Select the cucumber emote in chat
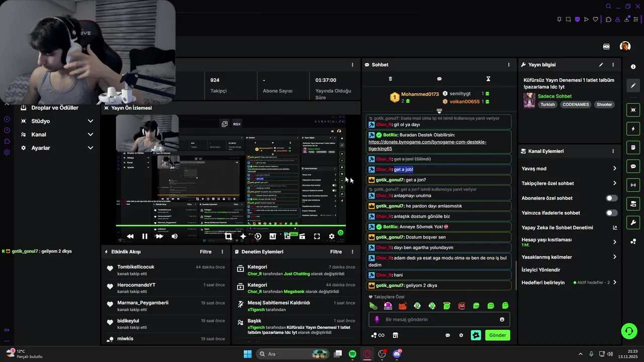 click(373, 306)
